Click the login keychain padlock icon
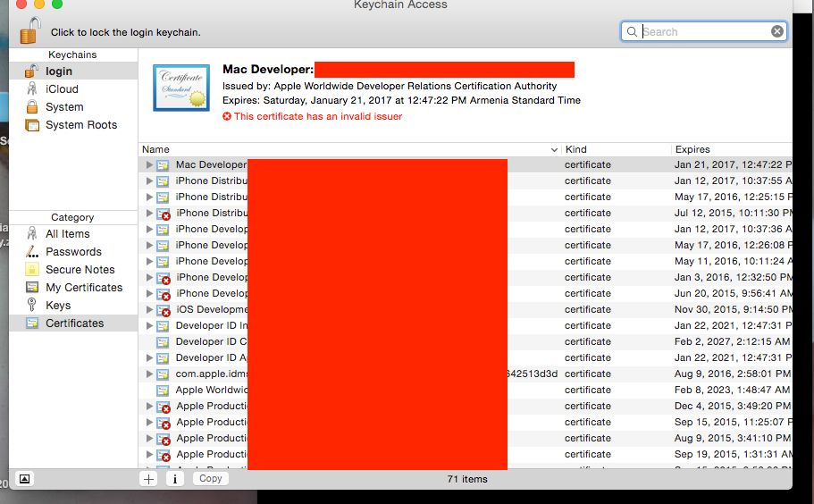Image resolution: width=814 pixels, height=504 pixels. click(31, 71)
